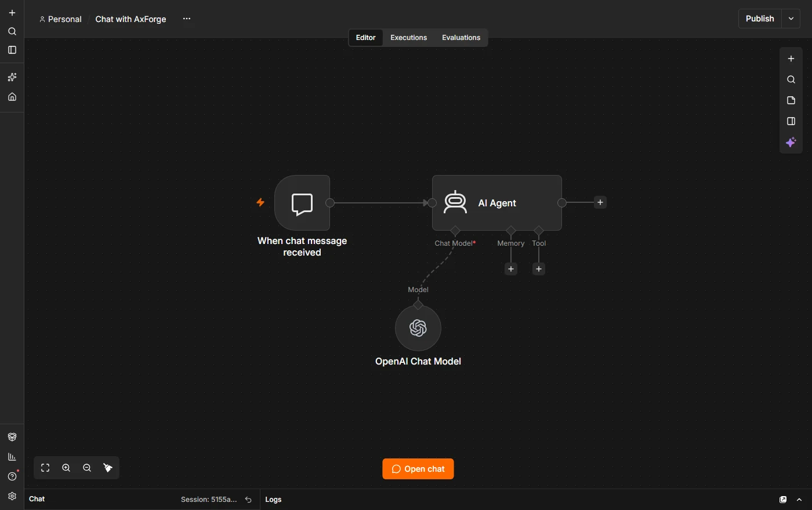Switch to the Editor tab
The image size is (812, 510).
[365, 38]
